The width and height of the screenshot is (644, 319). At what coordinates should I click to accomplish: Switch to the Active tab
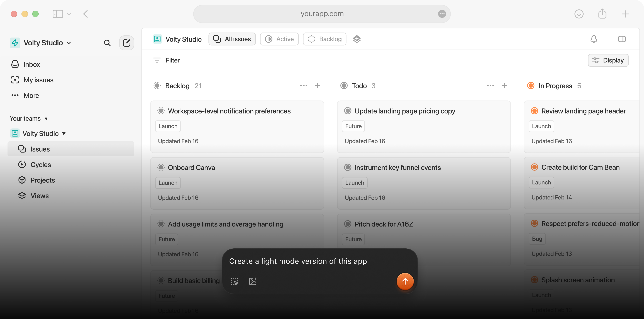coord(279,39)
